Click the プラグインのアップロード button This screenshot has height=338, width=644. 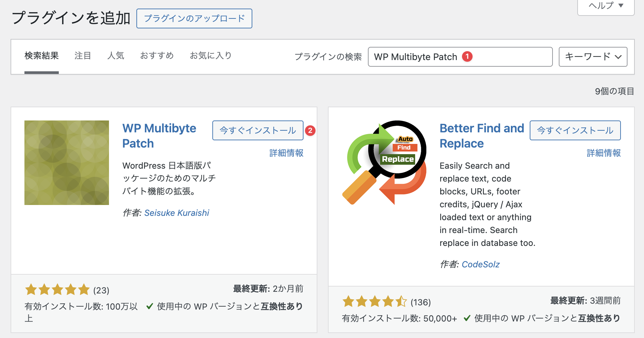pyautogui.click(x=194, y=18)
